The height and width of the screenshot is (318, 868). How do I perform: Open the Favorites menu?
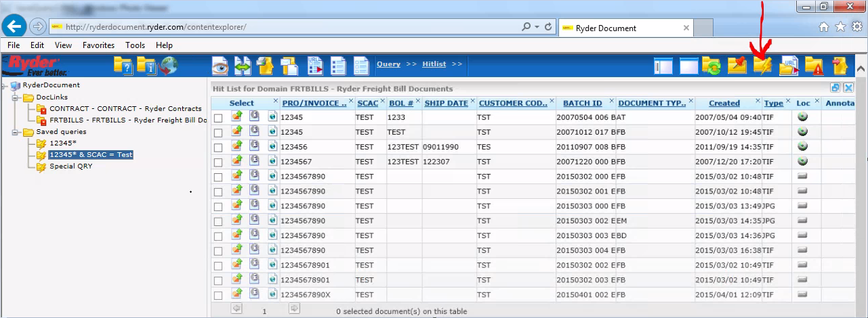pyautogui.click(x=98, y=45)
